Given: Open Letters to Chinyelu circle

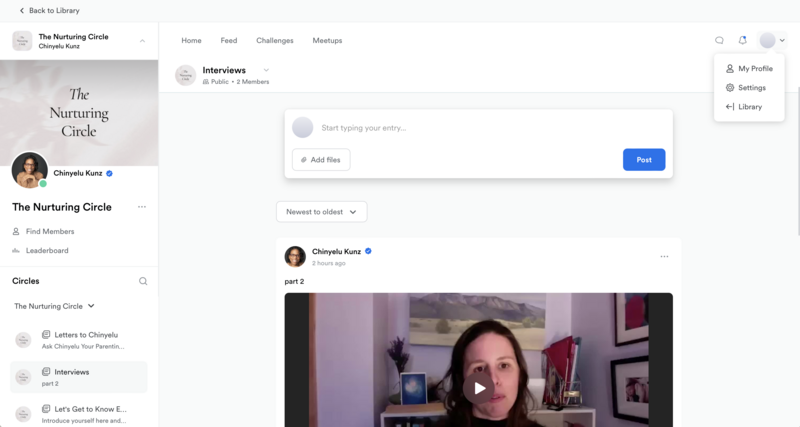Looking at the screenshot, I should (x=79, y=340).
